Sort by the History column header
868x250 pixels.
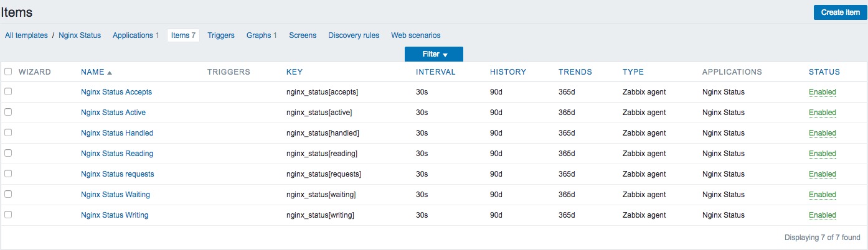click(508, 72)
